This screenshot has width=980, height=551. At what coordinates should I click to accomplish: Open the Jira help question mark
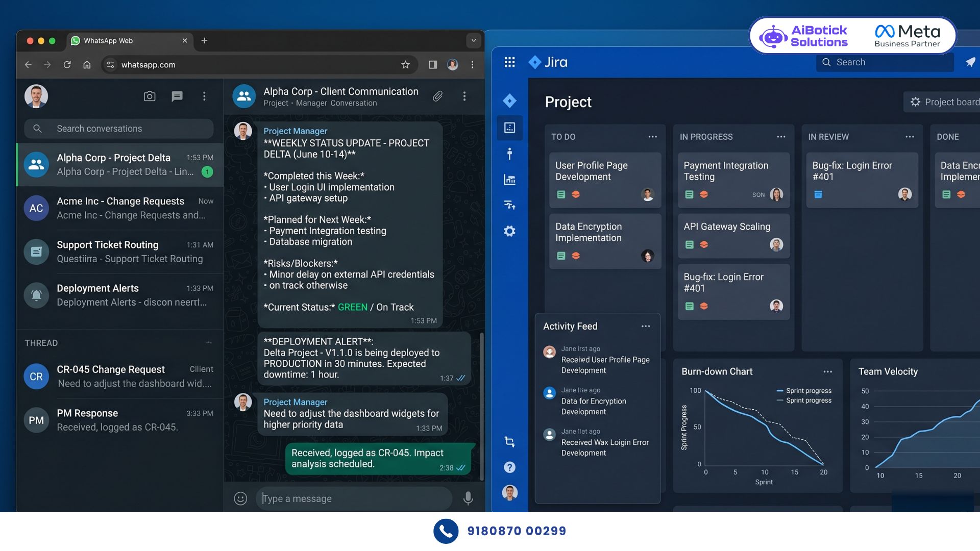pos(509,467)
